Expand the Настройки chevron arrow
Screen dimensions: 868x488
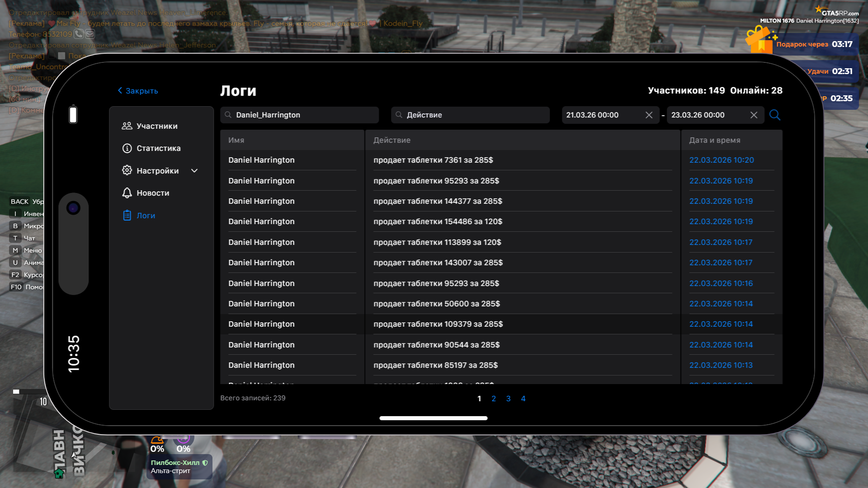click(x=194, y=171)
